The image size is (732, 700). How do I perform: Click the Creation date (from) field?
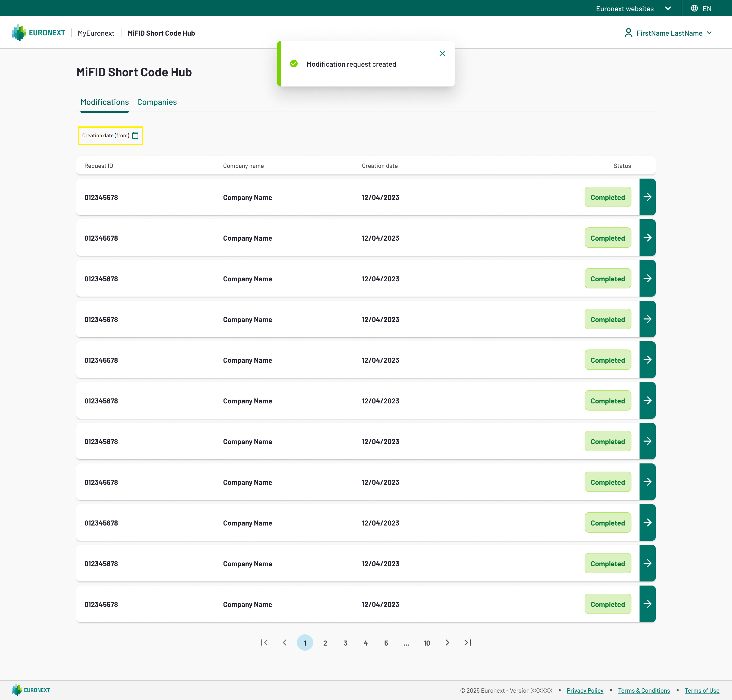point(105,136)
